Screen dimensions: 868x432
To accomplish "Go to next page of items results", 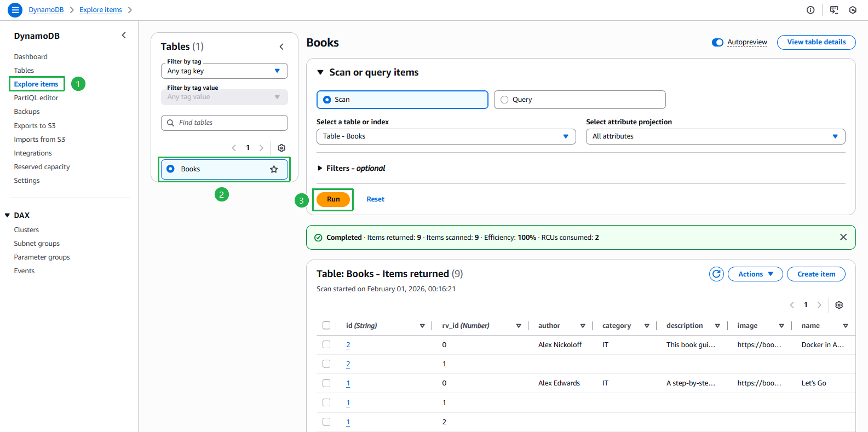I will click(819, 305).
